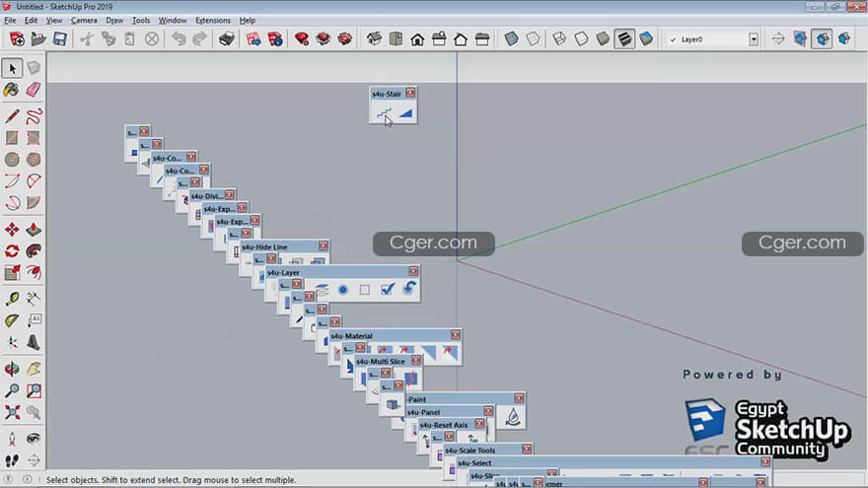Select the Zoom magnifier tool
The image size is (868, 488).
(x=12, y=390)
